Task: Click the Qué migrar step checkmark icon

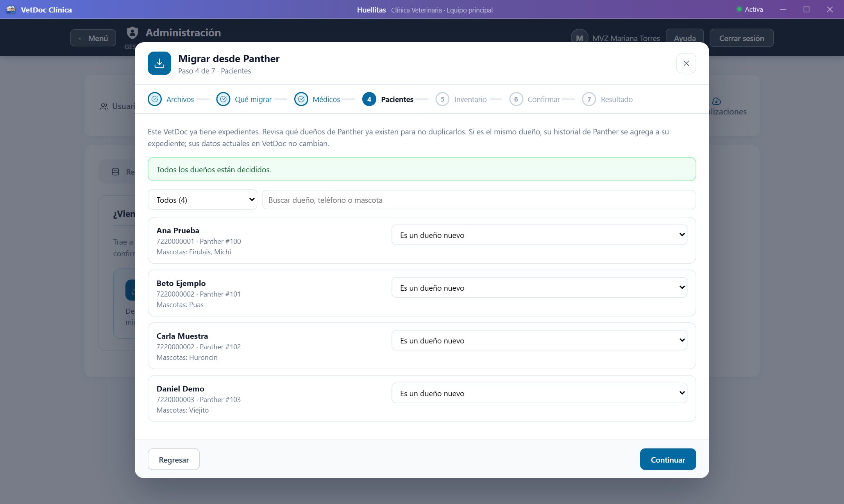Action: pos(223,99)
